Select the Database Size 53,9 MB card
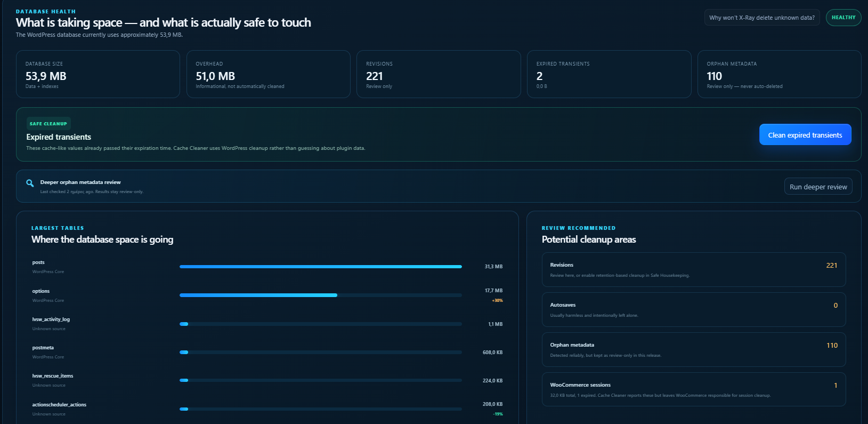This screenshot has height=424, width=868. coord(98,74)
